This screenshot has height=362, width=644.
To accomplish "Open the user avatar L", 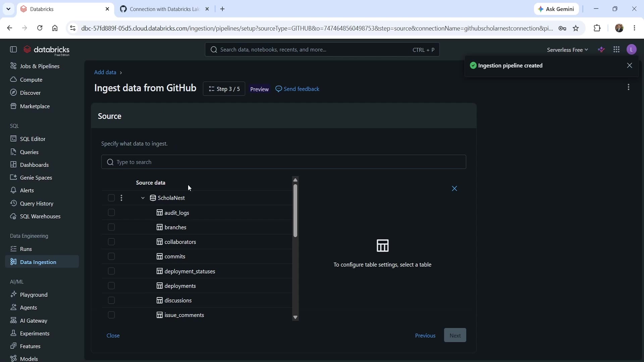I will (632, 50).
